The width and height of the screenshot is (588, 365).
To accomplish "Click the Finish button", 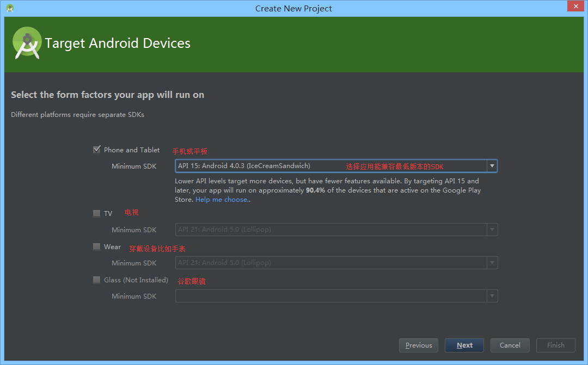I will click(x=555, y=345).
